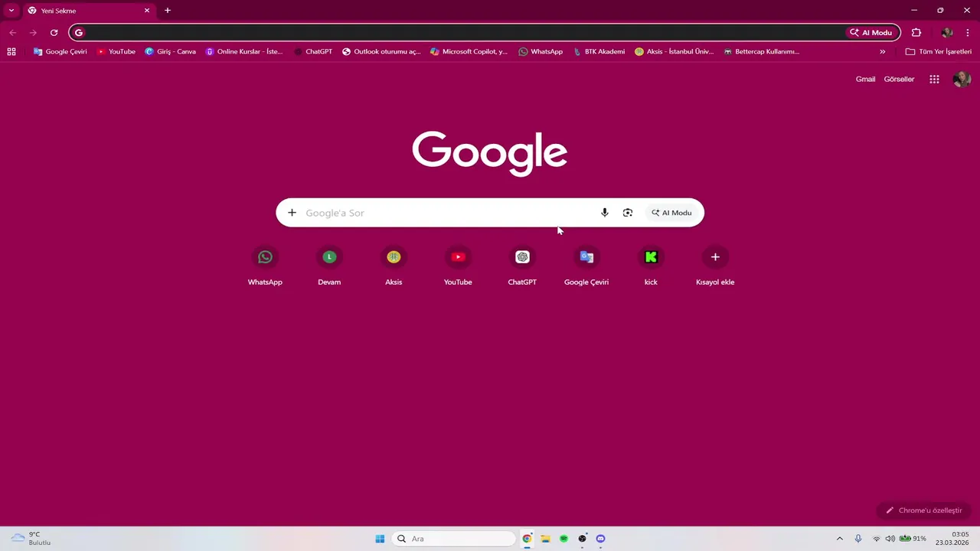Start voice search with microphone icon
This screenshot has height=551, width=980.
click(x=604, y=213)
